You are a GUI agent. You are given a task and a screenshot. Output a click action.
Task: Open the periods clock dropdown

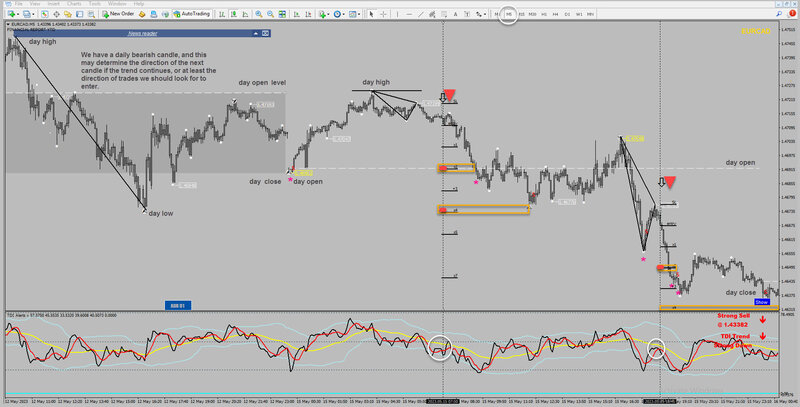point(338,14)
